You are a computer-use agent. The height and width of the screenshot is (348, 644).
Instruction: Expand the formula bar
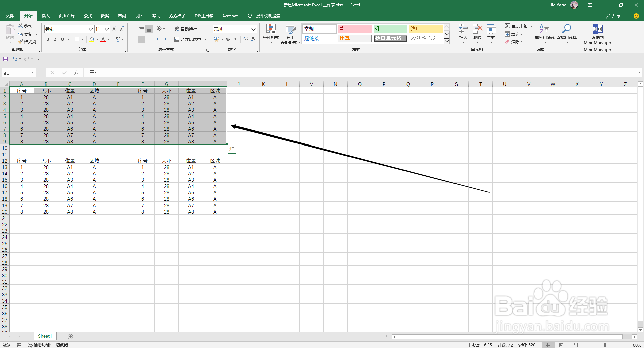coord(639,72)
